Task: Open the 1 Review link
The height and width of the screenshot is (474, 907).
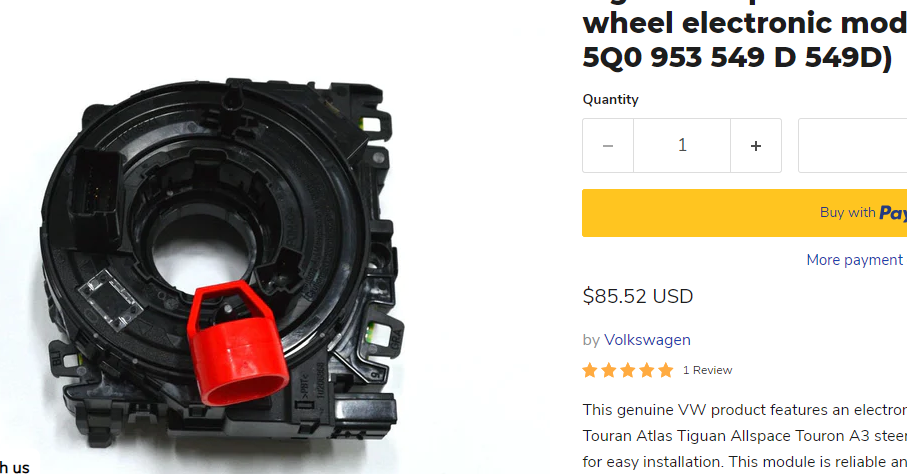Action: point(707,370)
